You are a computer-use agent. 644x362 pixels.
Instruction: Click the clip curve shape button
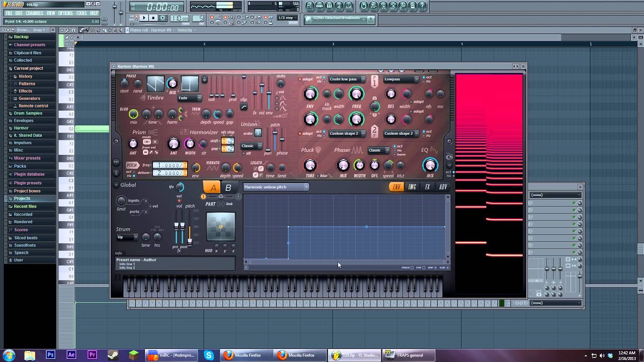click(x=244, y=107)
